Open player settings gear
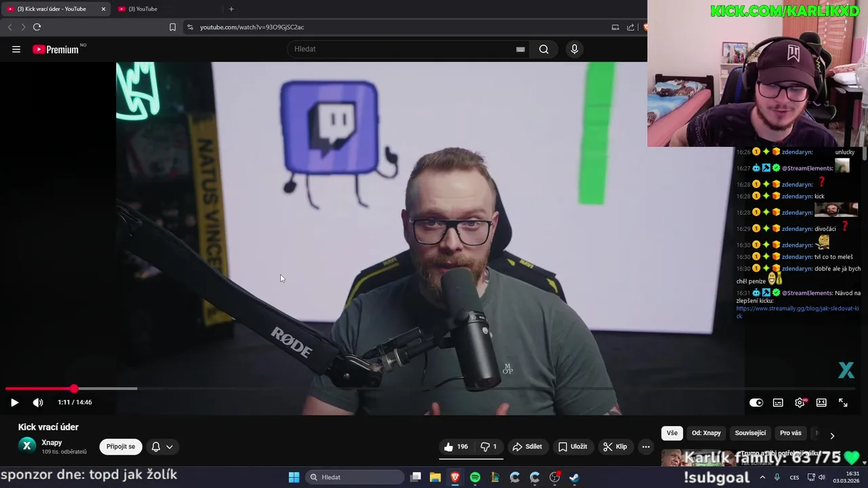Screen dimensions: 868x488 pyautogui.click(x=800, y=403)
